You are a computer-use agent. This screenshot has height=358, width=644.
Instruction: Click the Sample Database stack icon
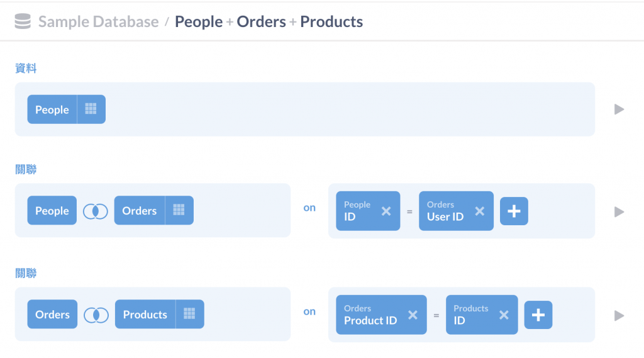(x=23, y=22)
